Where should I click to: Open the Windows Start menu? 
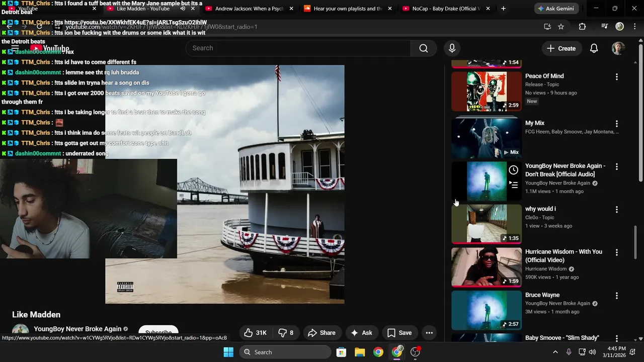click(228, 352)
